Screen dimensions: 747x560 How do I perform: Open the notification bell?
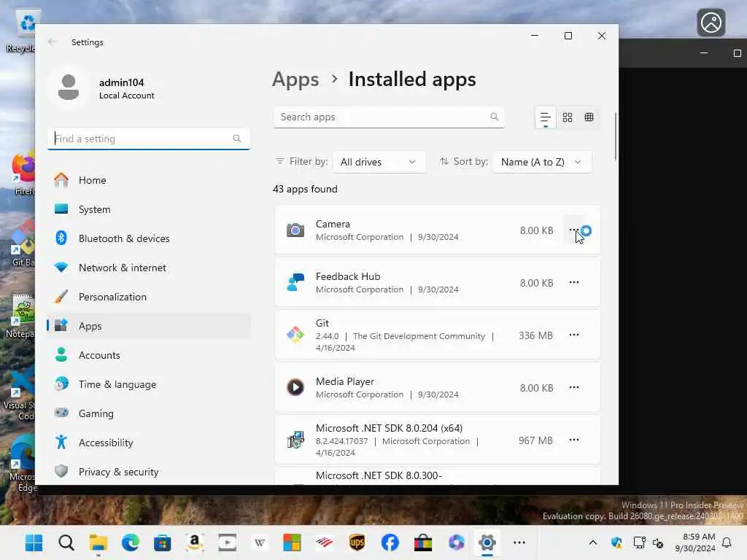[727, 542]
